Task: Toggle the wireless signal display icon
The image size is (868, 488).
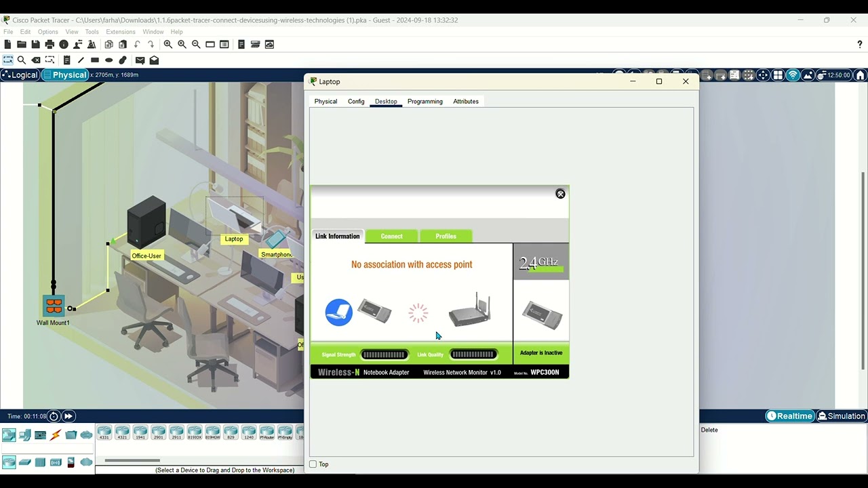Action: pos(792,75)
